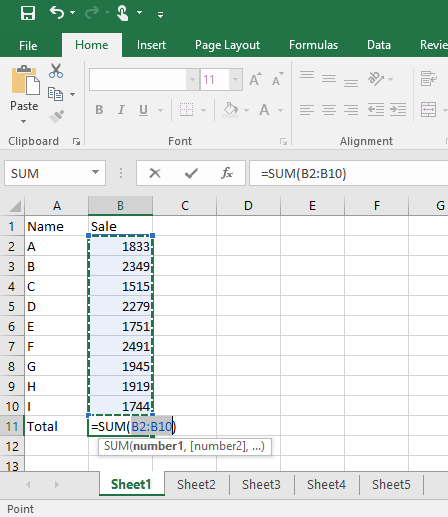Click the Middle Align icon
The image size is (448, 517).
(x=329, y=79)
